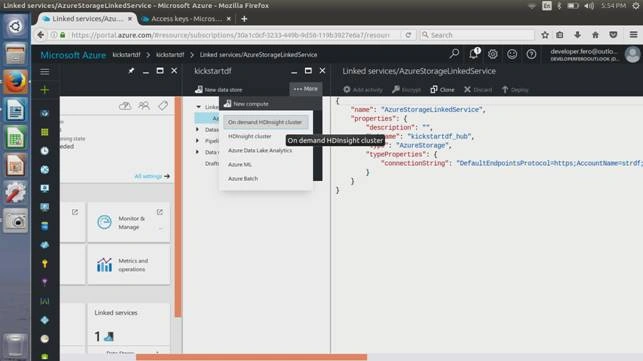Click first kickstartdf breadcrumb
The width and height of the screenshot is (643, 361).
126,55
